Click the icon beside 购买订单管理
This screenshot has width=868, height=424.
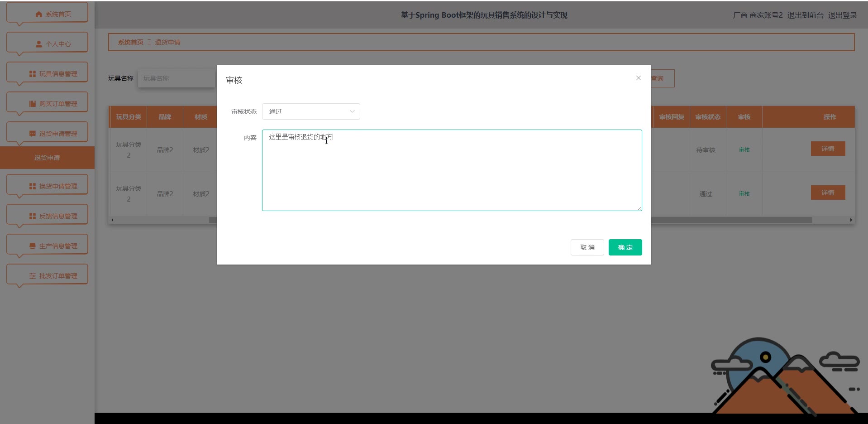point(33,104)
